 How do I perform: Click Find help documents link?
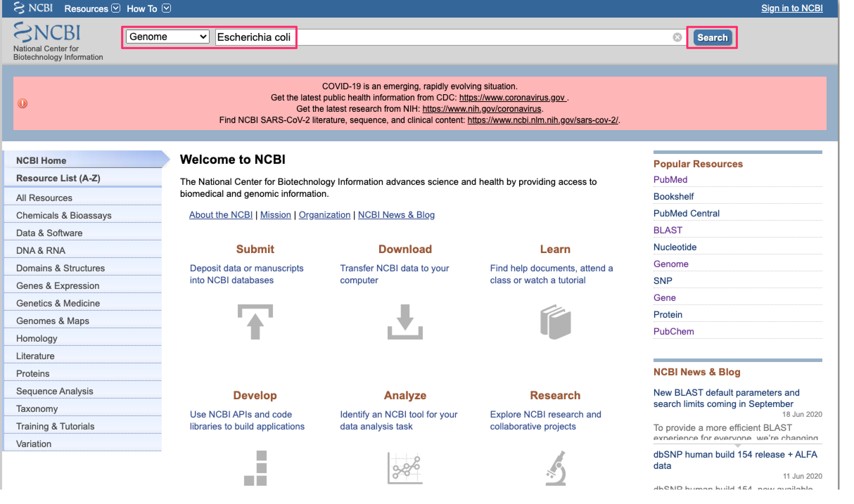tap(552, 274)
